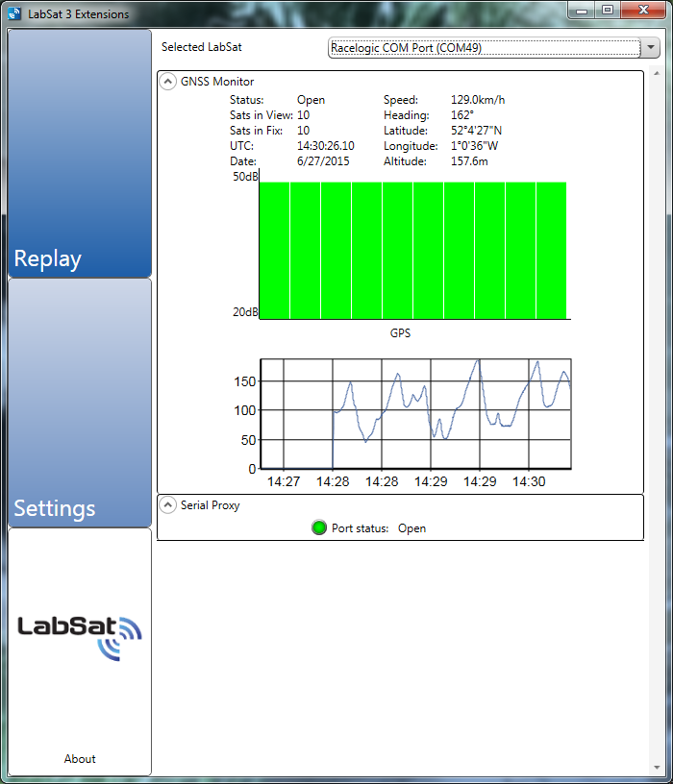The height and width of the screenshot is (784, 673).
Task: Collapse the GNSS Monitor section
Action: pyautogui.click(x=168, y=81)
